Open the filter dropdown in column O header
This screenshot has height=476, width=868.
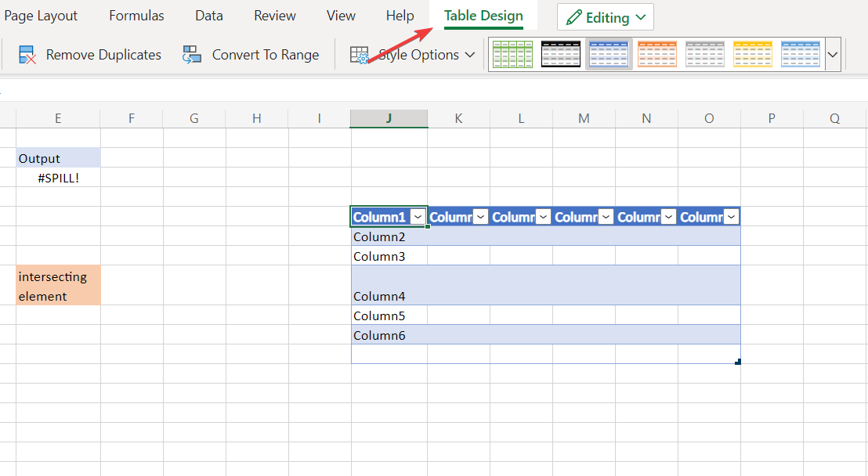pos(731,217)
